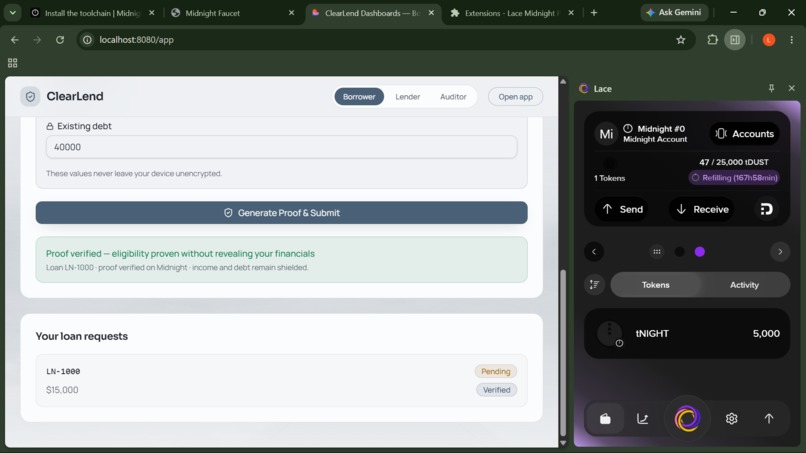Close the ClearLend Dashboards tab
The image size is (806, 453).
tap(431, 13)
